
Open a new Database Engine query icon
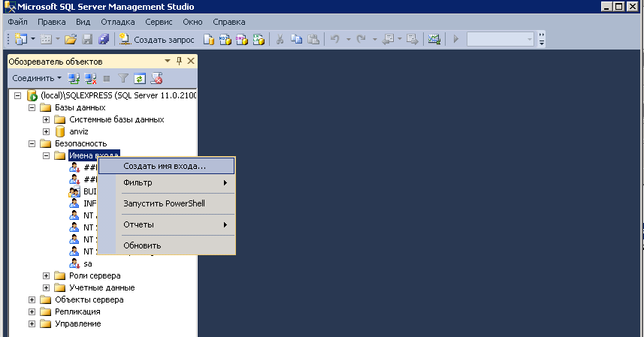[x=209, y=39]
